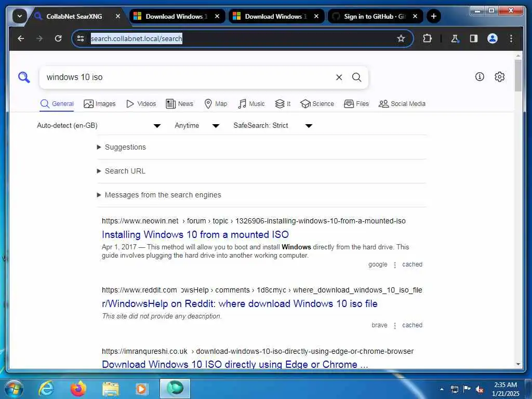
Task: Select the Files search category
Action: [x=356, y=104]
